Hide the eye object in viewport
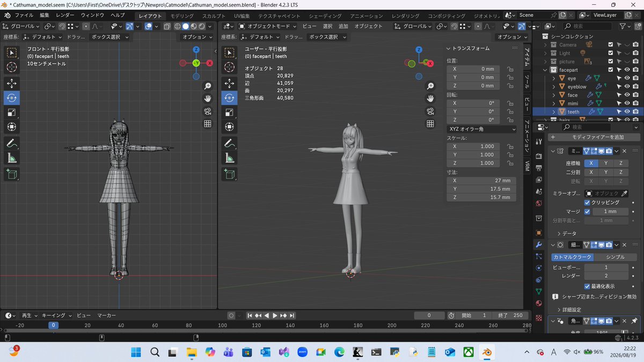The image size is (644, 362). tap(627, 78)
